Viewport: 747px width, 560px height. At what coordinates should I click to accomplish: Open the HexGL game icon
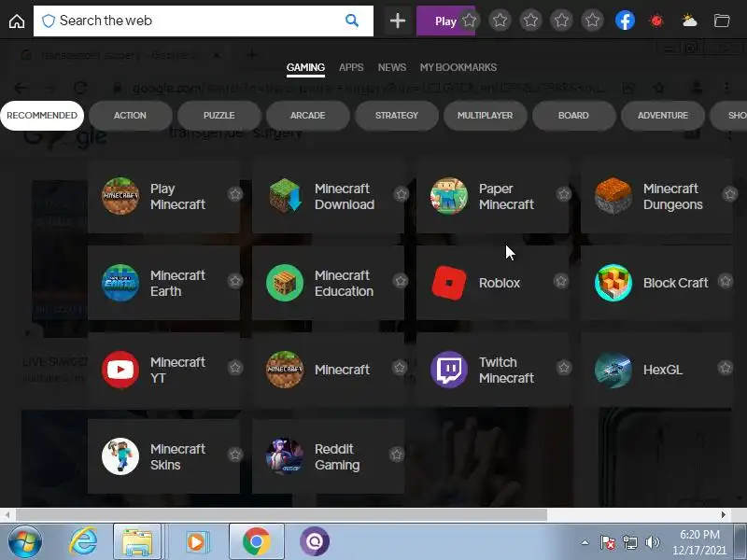pyautogui.click(x=613, y=370)
